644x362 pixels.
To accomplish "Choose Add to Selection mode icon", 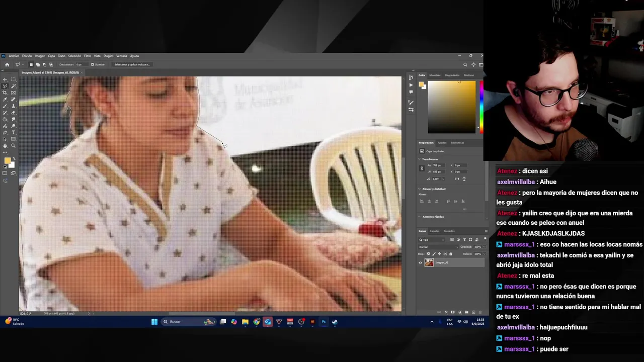I will pyautogui.click(x=38, y=64).
